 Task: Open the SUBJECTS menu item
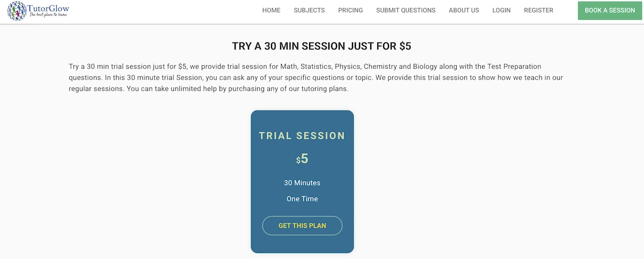pos(309,10)
